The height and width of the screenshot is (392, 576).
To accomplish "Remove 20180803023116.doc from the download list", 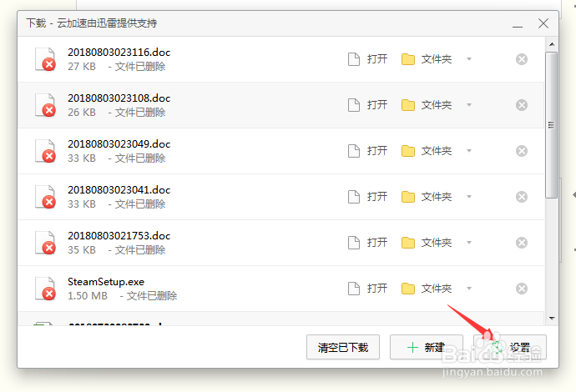I will pyautogui.click(x=522, y=59).
